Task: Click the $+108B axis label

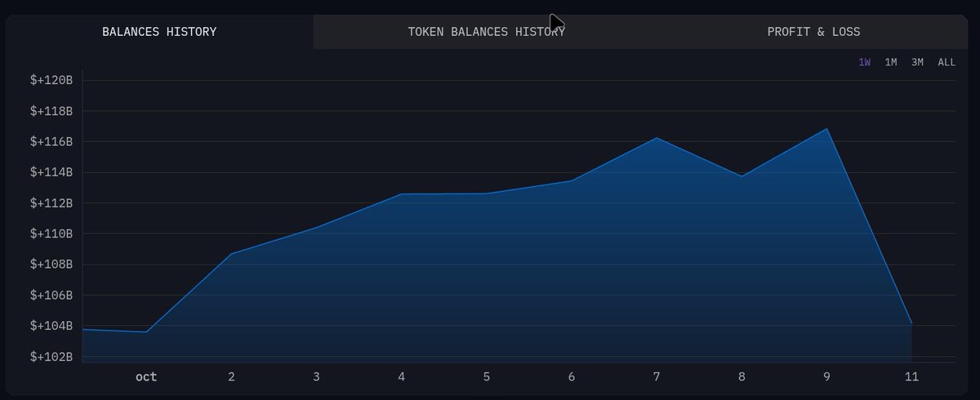Action: (51, 264)
